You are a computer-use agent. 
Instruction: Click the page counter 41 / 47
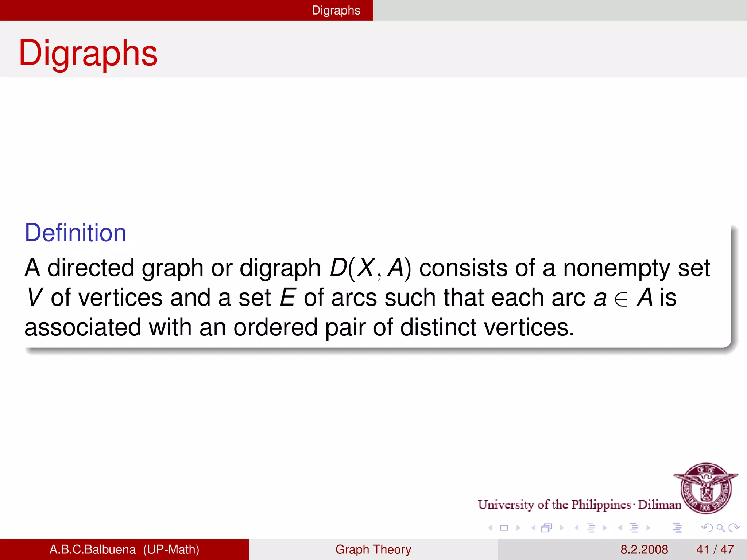(x=715, y=549)
